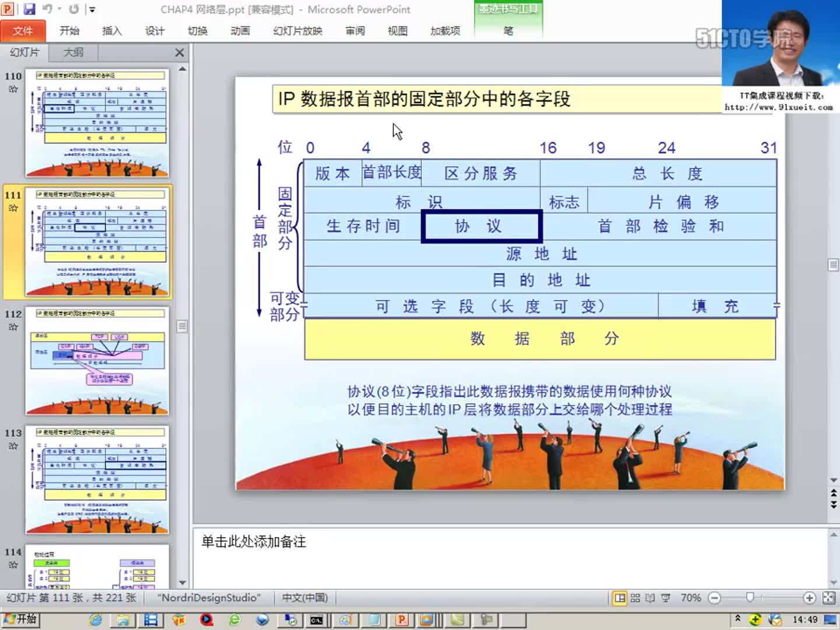Click the taskbar clock 14:49

(x=805, y=619)
